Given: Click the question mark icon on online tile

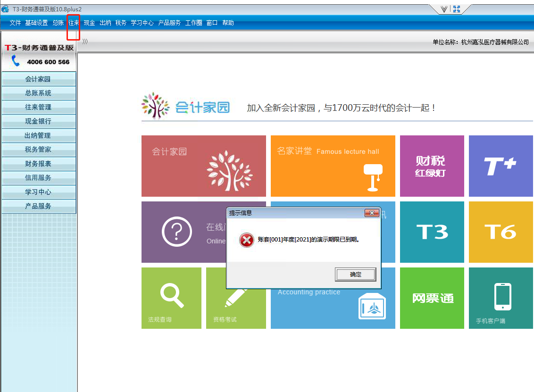Looking at the screenshot, I should click(x=177, y=232).
